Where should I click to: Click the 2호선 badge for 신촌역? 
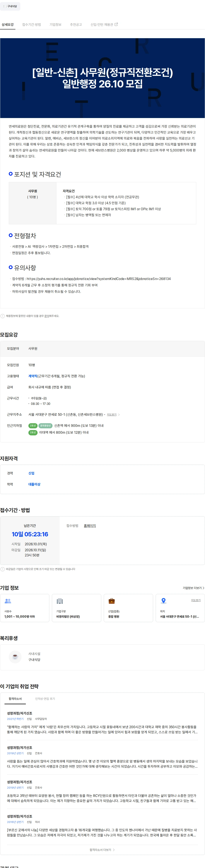point(33,426)
